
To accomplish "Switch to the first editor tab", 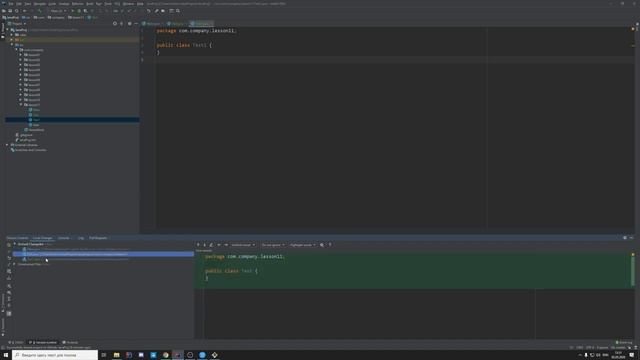I will pyautogui.click(x=152, y=24).
